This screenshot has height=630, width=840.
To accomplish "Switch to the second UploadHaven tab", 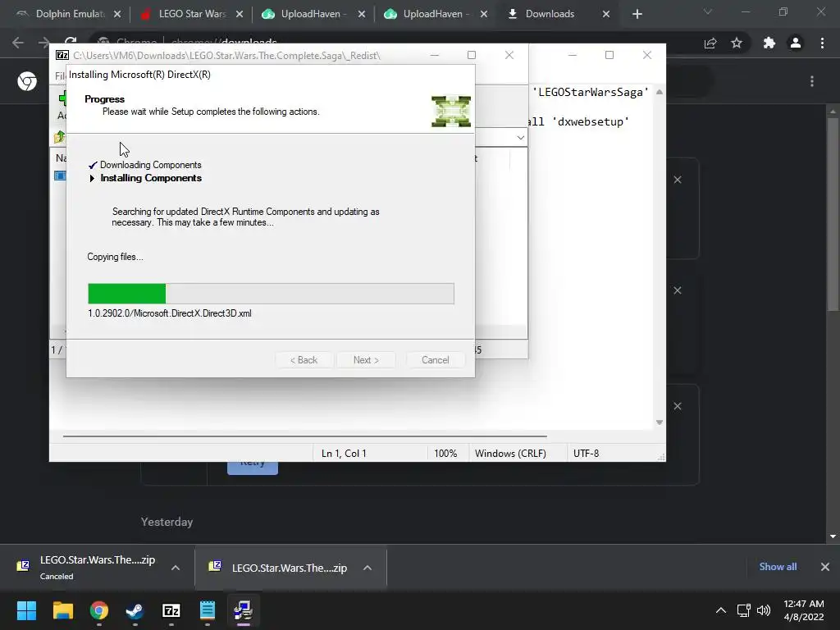I will (436, 14).
